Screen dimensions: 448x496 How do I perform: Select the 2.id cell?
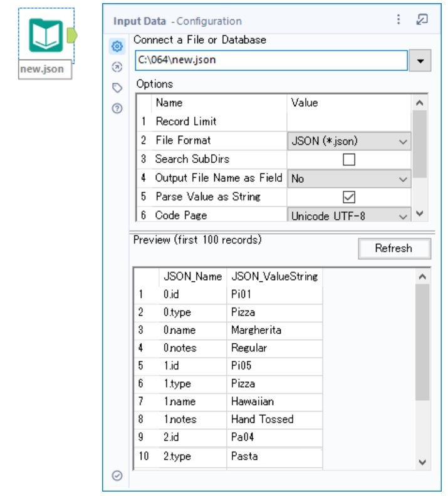[x=193, y=437]
